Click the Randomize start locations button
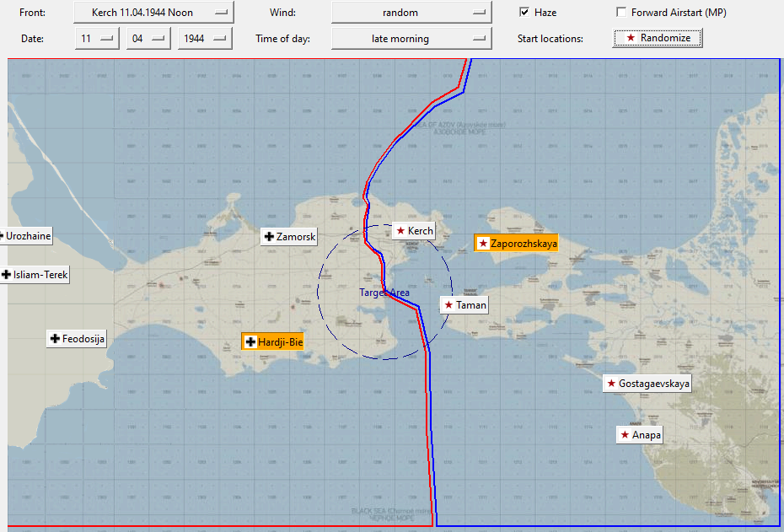 pyautogui.click(x=658, y=38)
